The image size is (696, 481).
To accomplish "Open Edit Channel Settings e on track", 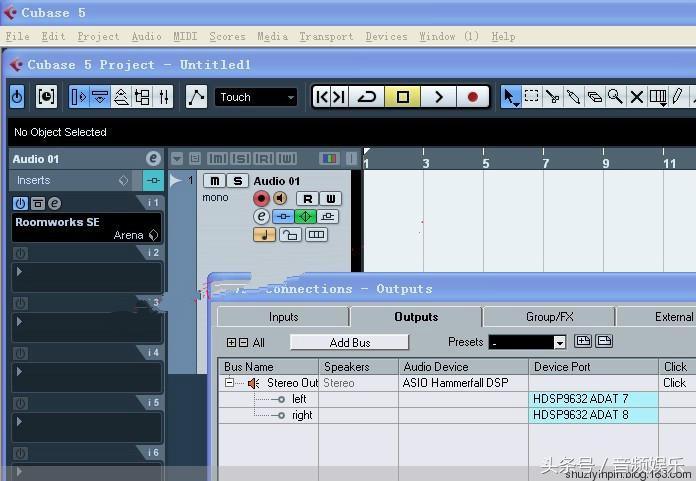I will pyautogui.click(x=261, y=217).
